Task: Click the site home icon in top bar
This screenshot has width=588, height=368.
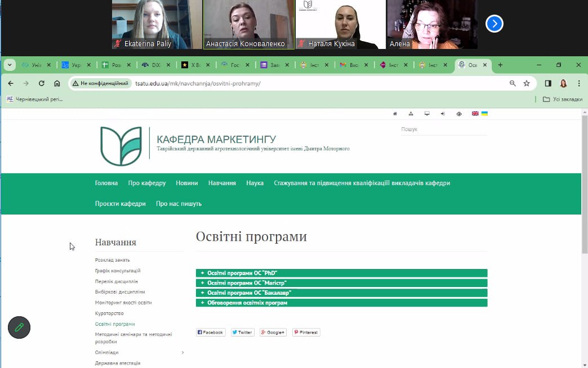Action: tap(395, 114)
